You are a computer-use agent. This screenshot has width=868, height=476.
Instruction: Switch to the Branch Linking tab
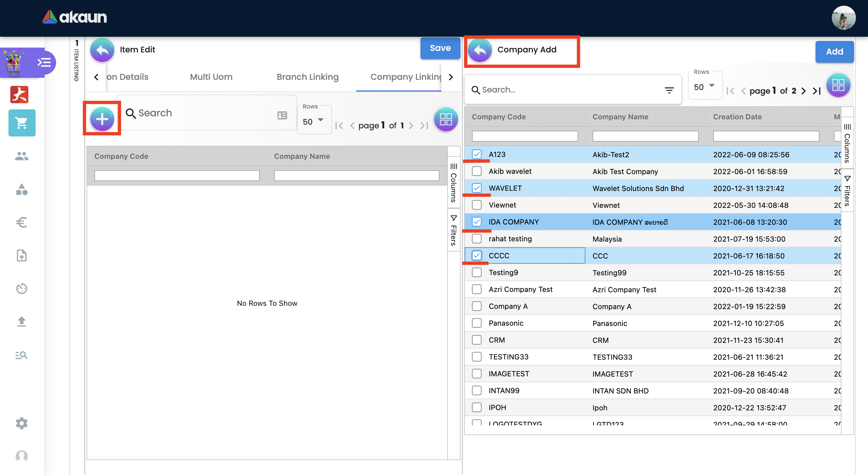[x=307, y=77]
